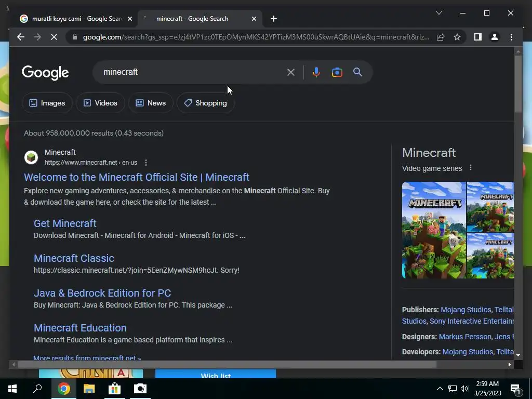Click the address bar URL
Image resolution: width=532 pixels, height=399 pixels.
pyautogui.click(x=256, y=37)
